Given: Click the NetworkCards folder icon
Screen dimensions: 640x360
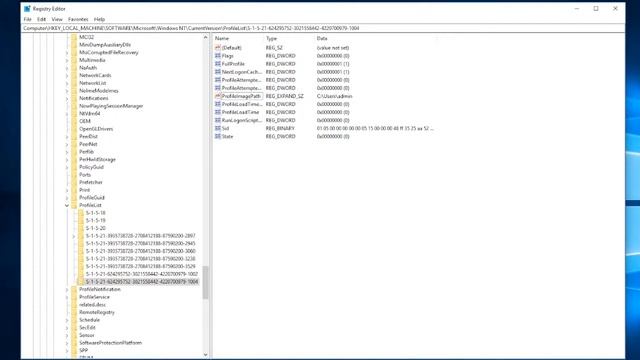Looking at the screenshot, I should pyautogui.click(x=74, y=76).
